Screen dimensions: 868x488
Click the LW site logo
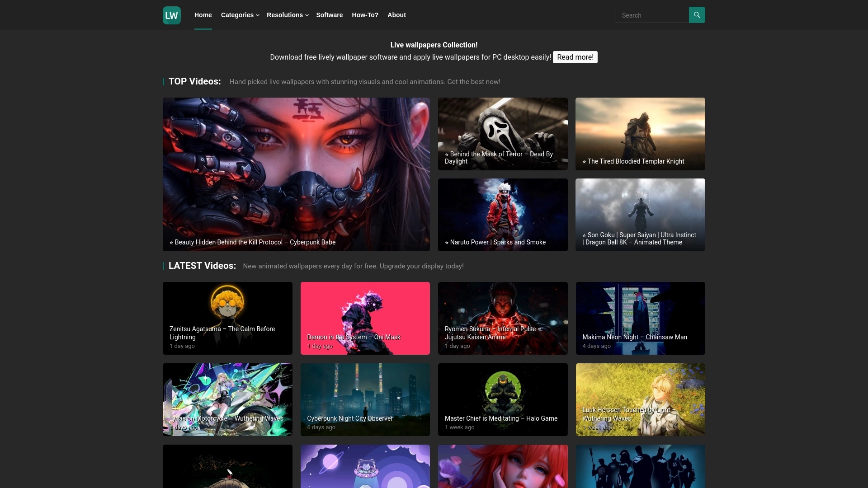click(172, 15)
